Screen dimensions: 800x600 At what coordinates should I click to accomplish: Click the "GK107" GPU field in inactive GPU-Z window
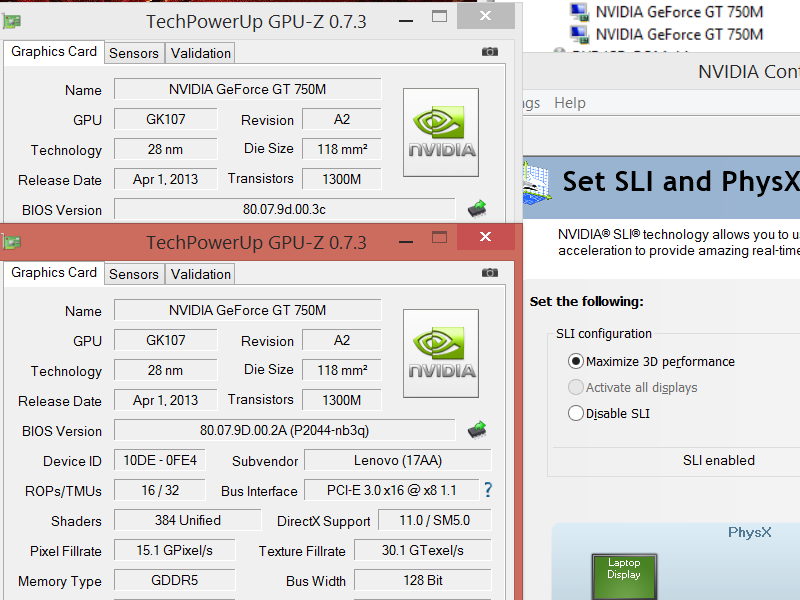click(x=166, y=119)
